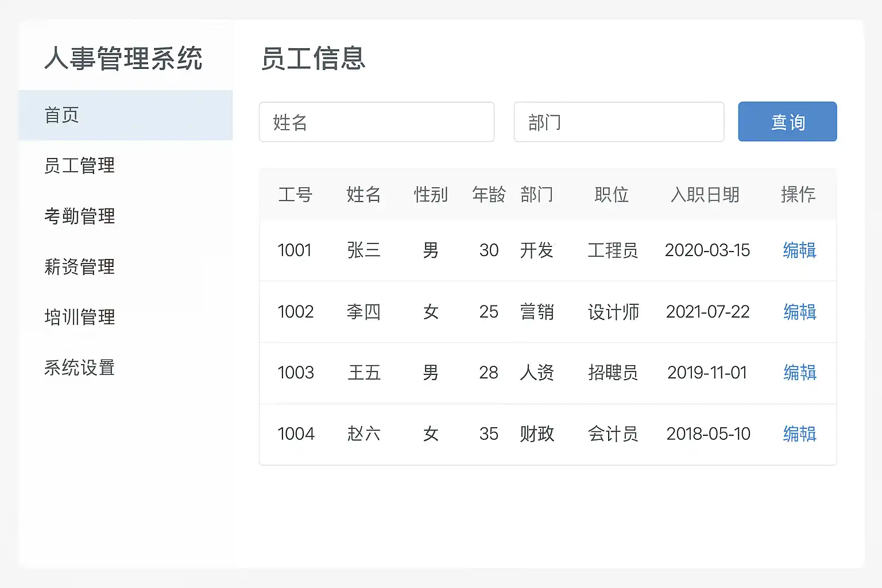Screen dimensions: 882x588
Task: Click the 部门 table column header
Action: point(537,195)
